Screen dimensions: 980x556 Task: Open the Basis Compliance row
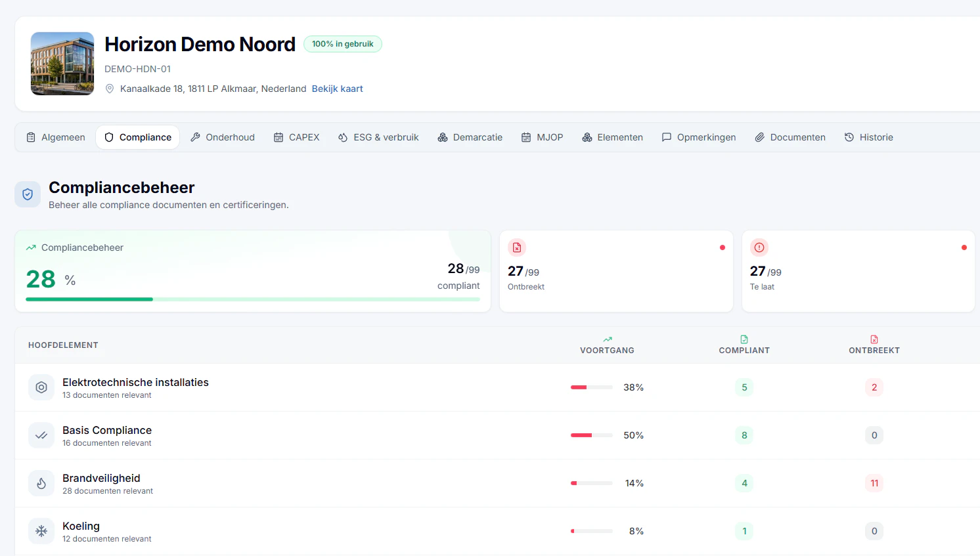click(497, 435)
